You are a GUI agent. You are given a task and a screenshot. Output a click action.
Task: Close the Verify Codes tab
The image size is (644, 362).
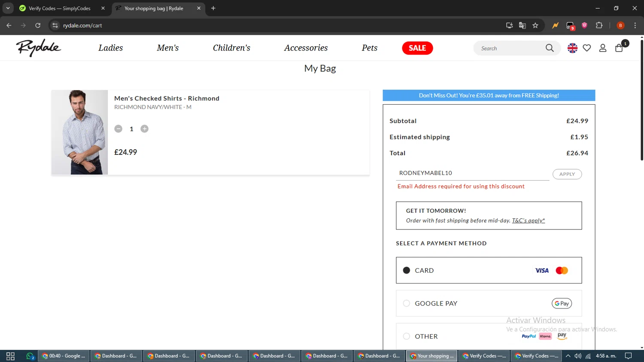tap(103, 8)
